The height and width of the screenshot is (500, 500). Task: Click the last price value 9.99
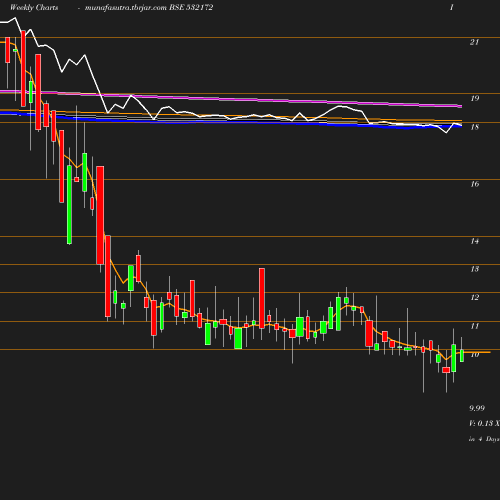477,408
